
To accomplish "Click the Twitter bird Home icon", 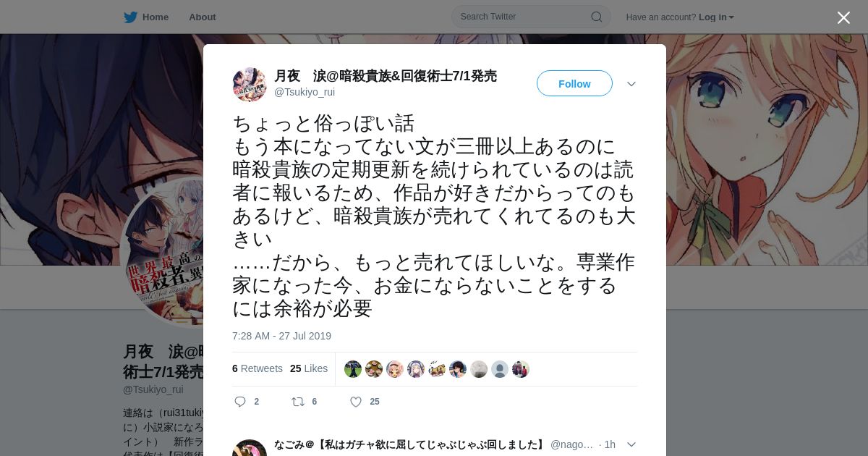I will pyautogui.click(x=130, y=17).
